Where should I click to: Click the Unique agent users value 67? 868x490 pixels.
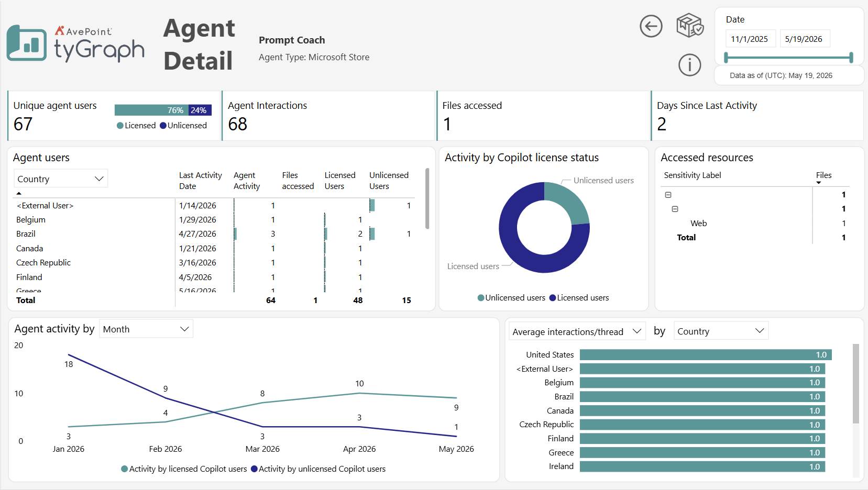(23, 124)
